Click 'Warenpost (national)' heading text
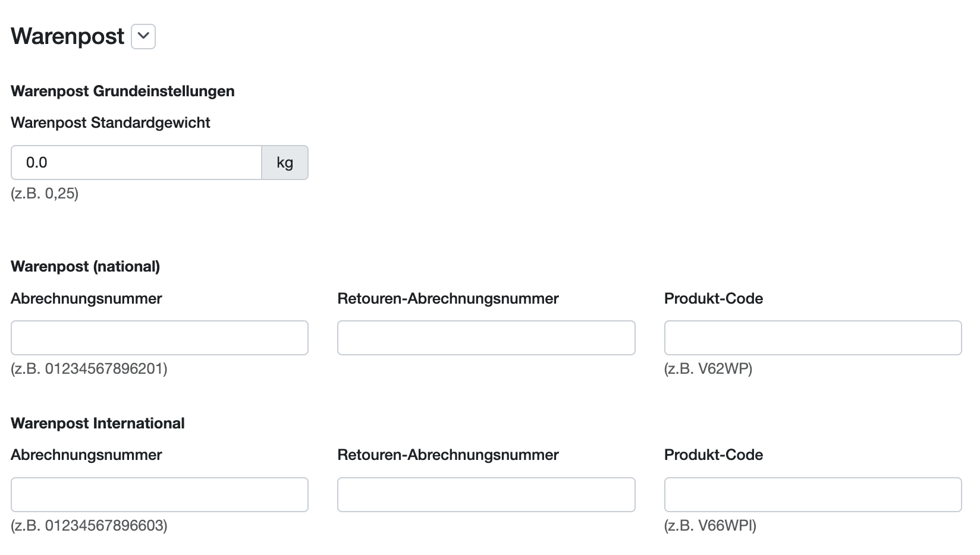This screenshot has height=555, width=980. pos(86,266)
